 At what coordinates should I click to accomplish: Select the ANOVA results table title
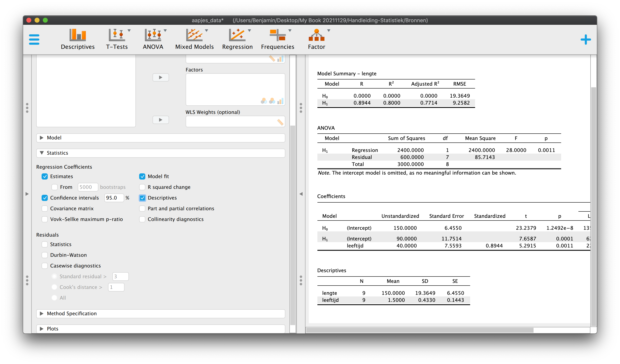[326, 128]
